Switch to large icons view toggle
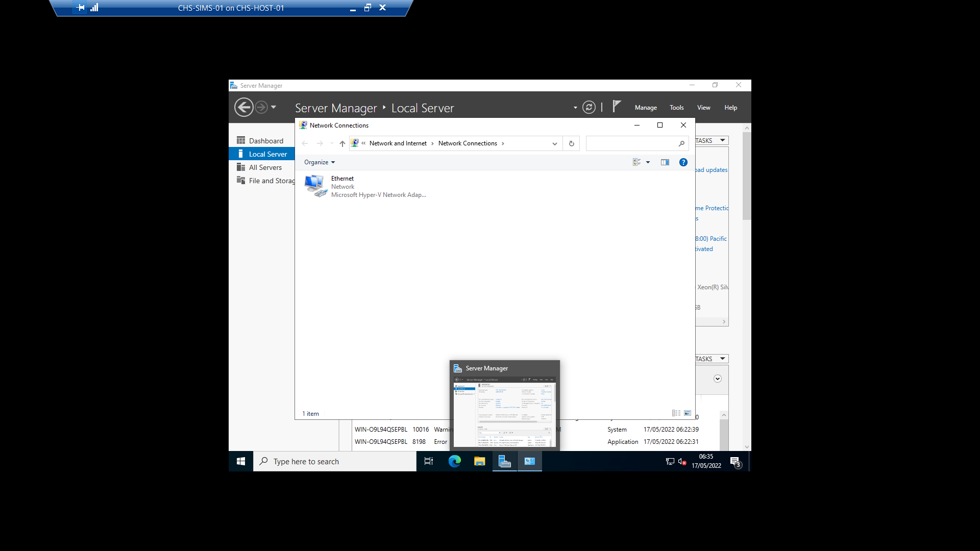The image size is (980, 551). (x=688, y=413)
